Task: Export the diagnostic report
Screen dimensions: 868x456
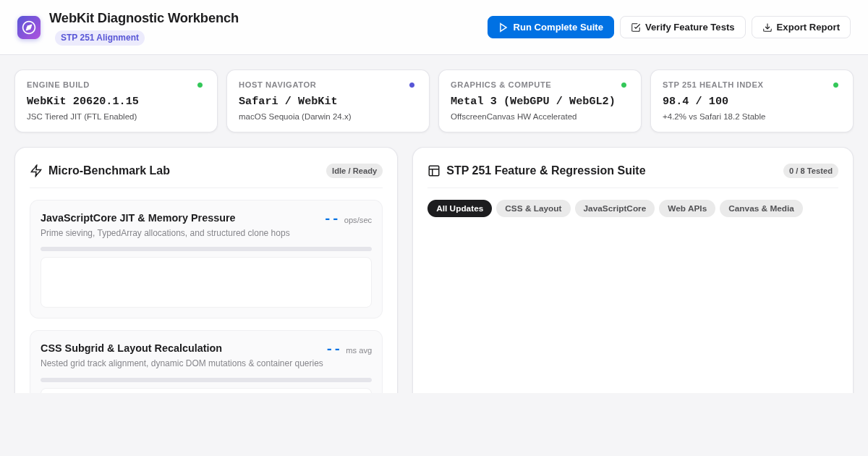Action: coord(801,28)
